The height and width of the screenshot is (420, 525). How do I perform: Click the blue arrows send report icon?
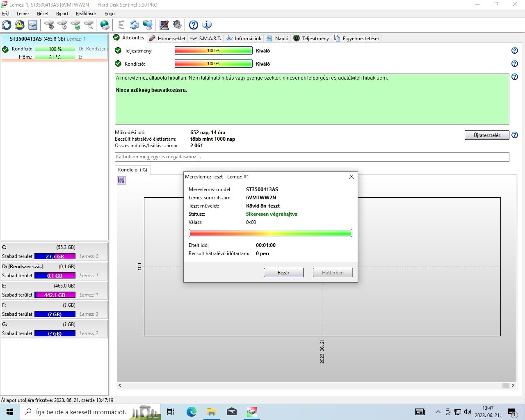[x=135, y=25]
